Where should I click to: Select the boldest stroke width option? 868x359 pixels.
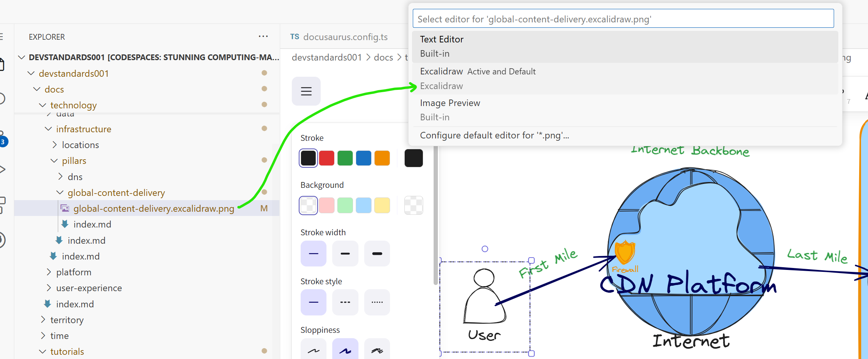(377, 253)
